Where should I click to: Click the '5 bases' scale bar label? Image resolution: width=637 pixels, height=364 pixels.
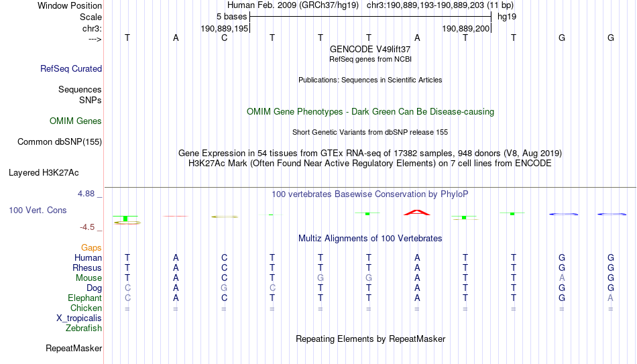point(231,17)
